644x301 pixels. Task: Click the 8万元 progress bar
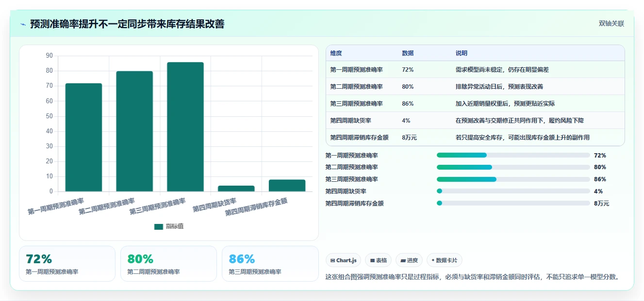click(x=513, y=204)
